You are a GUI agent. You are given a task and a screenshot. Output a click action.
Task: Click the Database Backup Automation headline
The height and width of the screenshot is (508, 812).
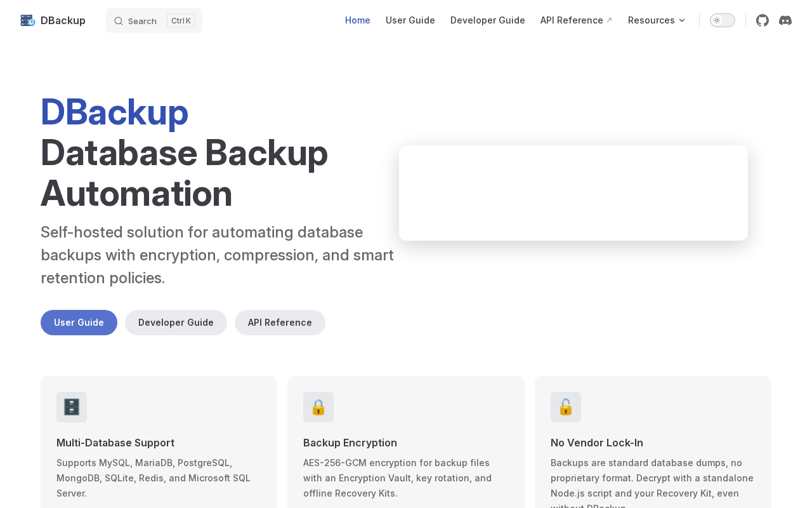tap(184, 173)
